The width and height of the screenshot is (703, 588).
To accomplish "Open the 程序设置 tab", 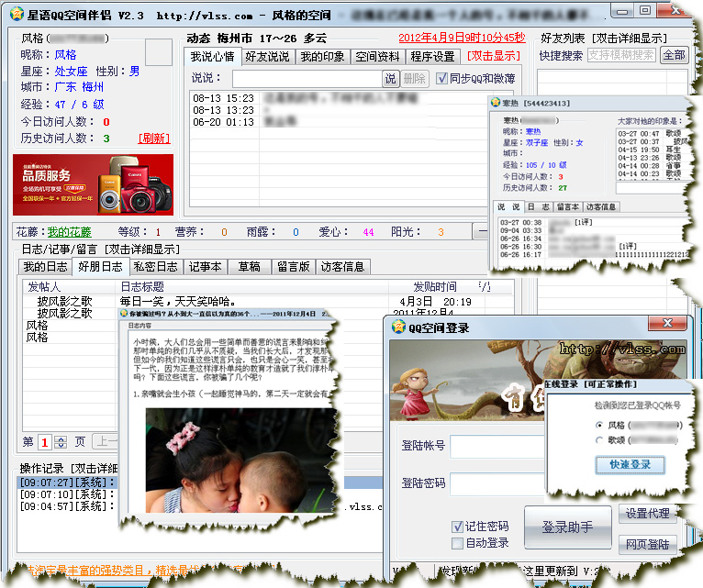I will click(x=432, y=57).
